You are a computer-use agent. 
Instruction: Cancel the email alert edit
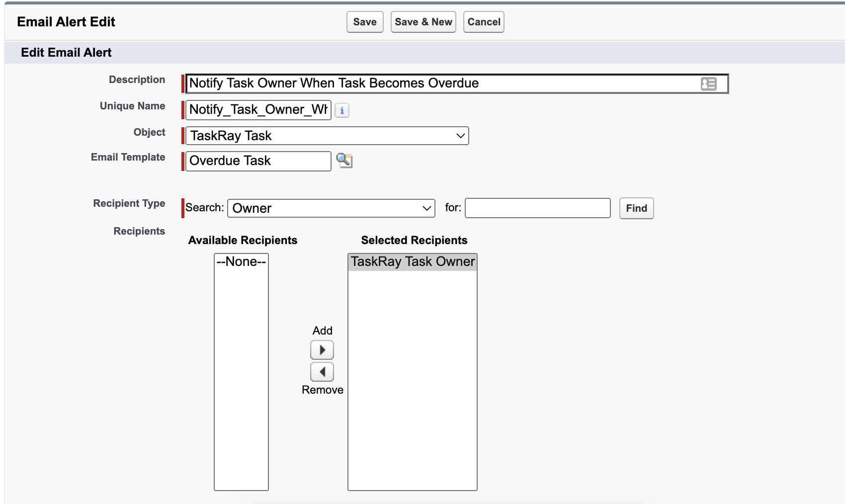(x=484, y=22)
